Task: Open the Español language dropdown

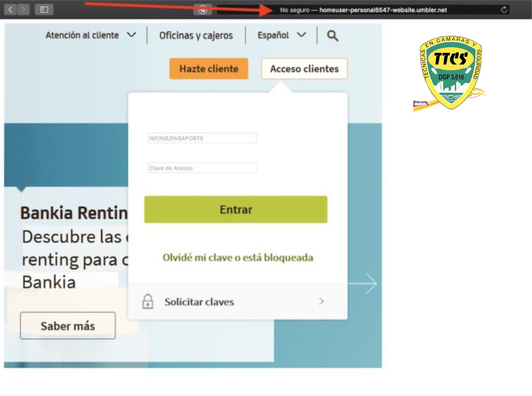Action: (x=282, y=35)
